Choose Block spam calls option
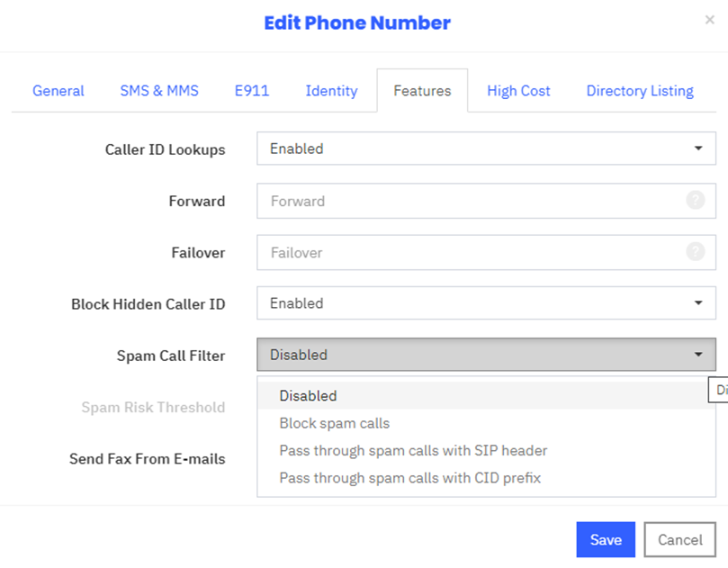 point(334,423)
